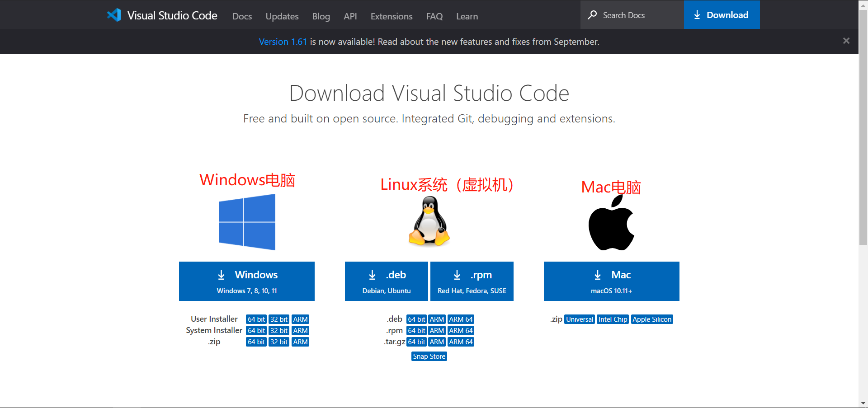Click the download arrow on the Windows button

click(x=221, y=275)
